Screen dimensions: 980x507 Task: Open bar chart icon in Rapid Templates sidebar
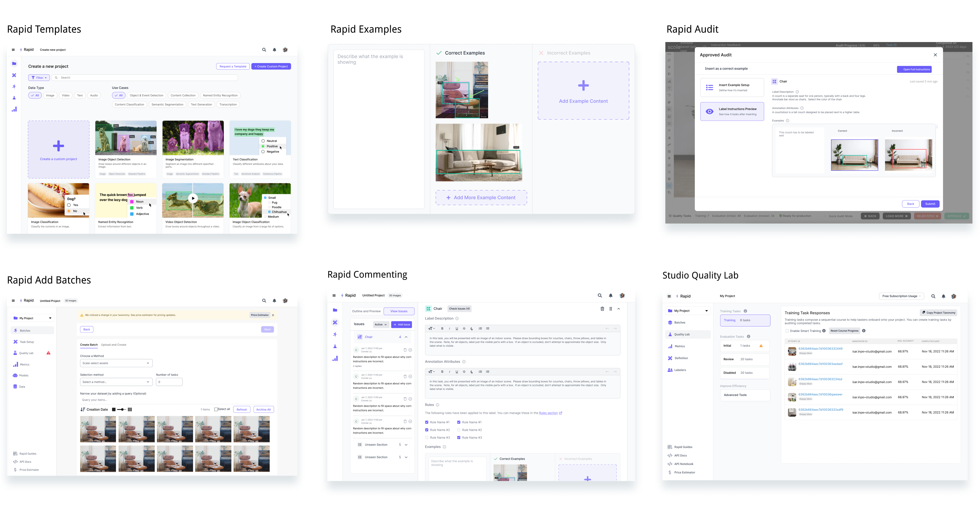pyautogui.click(x=14, y=109)
